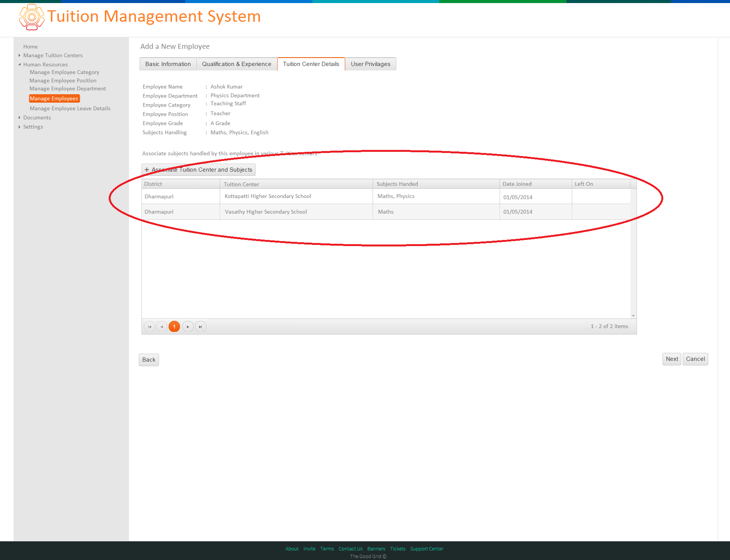
Task: Open Documents in sidebar
Action: 37,117
